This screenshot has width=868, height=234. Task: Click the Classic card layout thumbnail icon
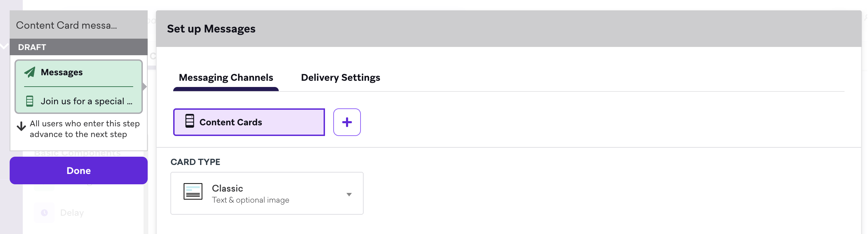click(x=193, y=192)
